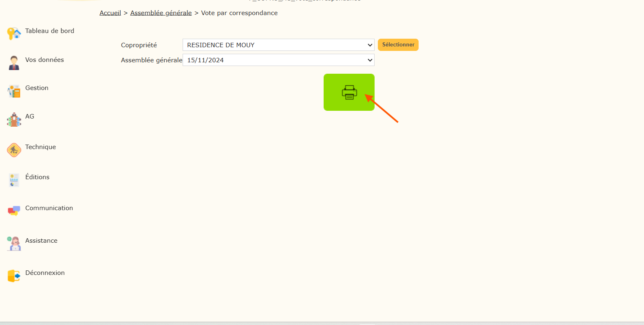Image resolution: width=644 pixels, height=325 pixels.
Task: Open the Éditions menu text
Action: click(37, 177)
